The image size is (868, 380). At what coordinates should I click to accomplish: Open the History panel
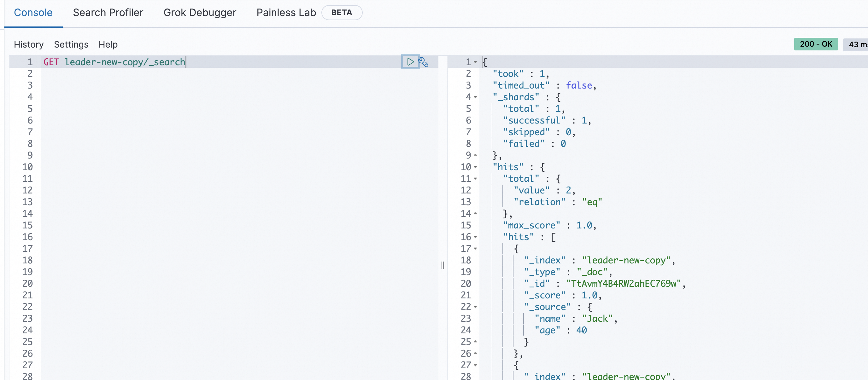point(29,44)
